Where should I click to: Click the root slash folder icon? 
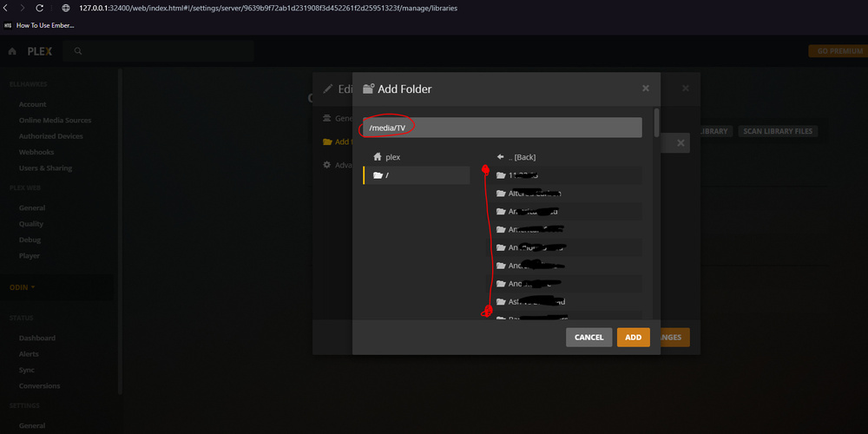378,175
